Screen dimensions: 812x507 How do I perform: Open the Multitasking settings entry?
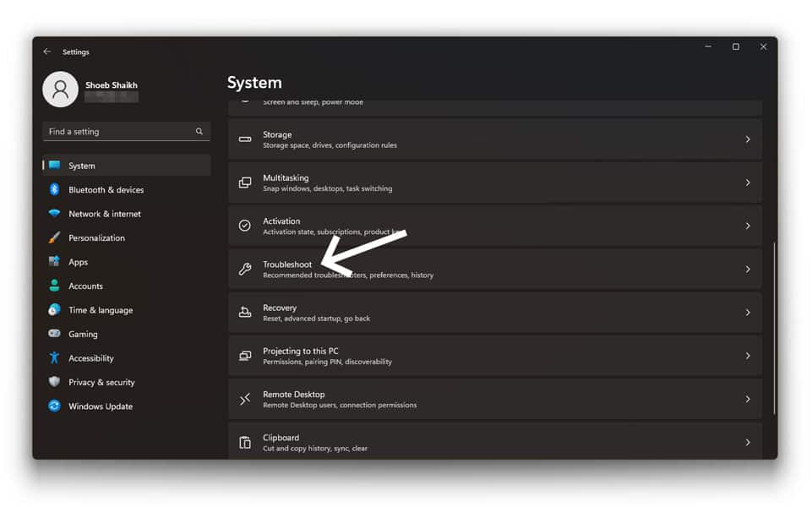494,183
